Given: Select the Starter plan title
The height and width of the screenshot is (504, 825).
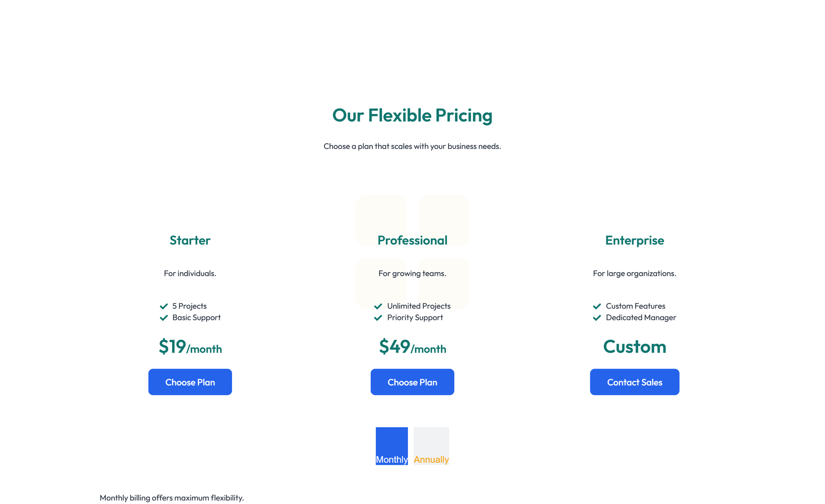Looking at the screenshot, I should [190, 240].
